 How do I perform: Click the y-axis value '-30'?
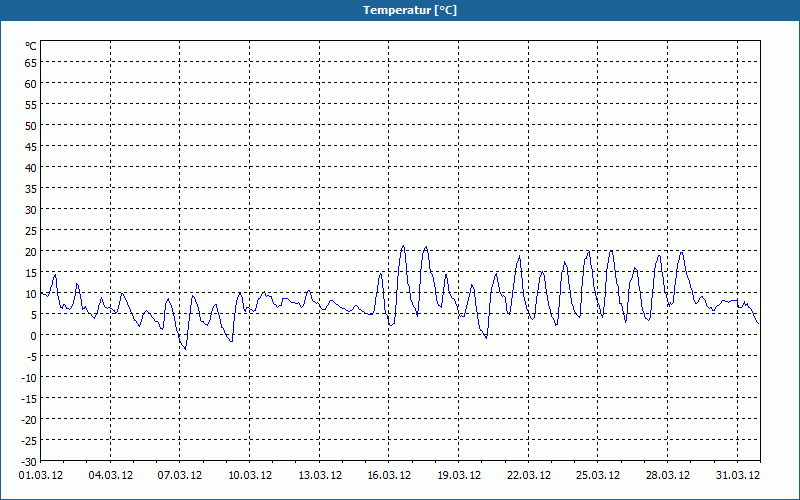click(29, 462)
